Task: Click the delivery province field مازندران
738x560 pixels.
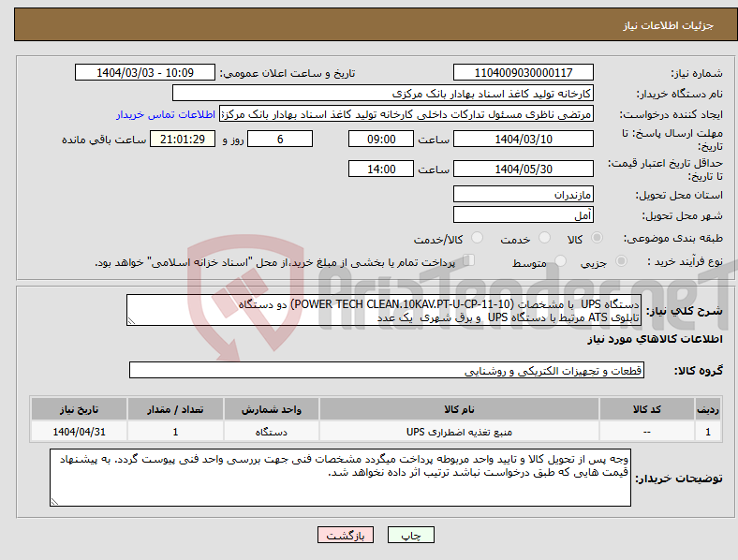Action: click(x=524, y=194)
